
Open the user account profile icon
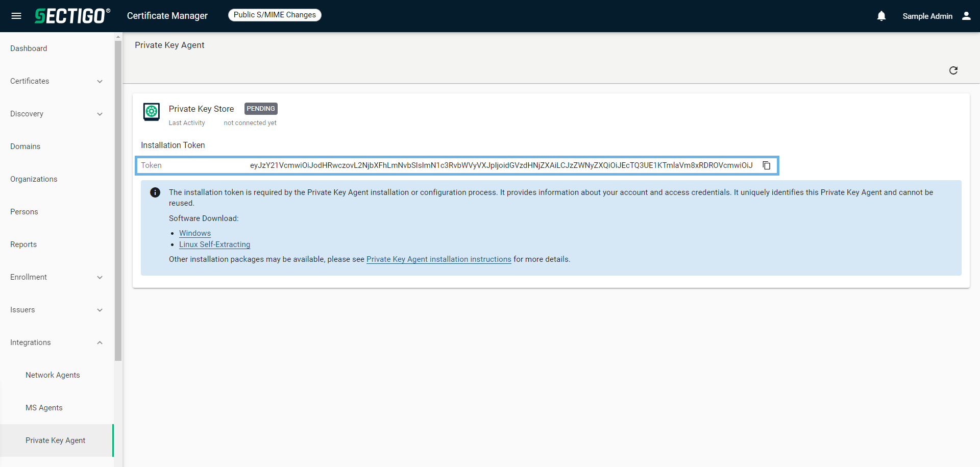966,16
